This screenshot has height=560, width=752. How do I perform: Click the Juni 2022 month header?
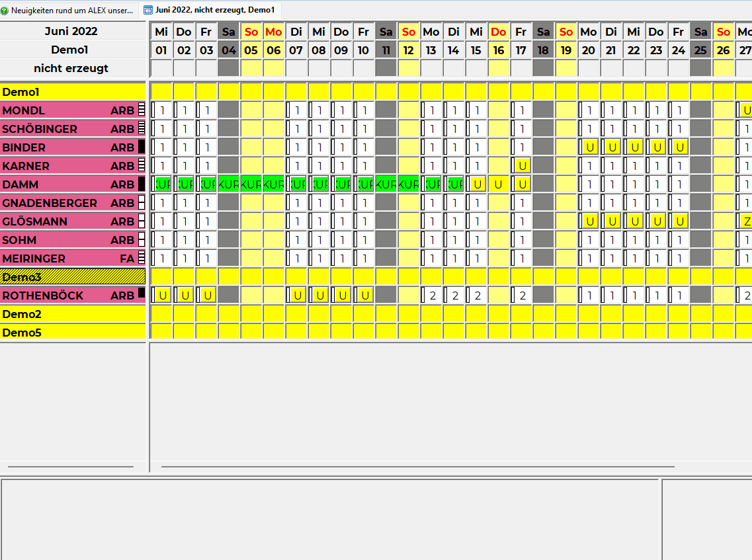71,31
